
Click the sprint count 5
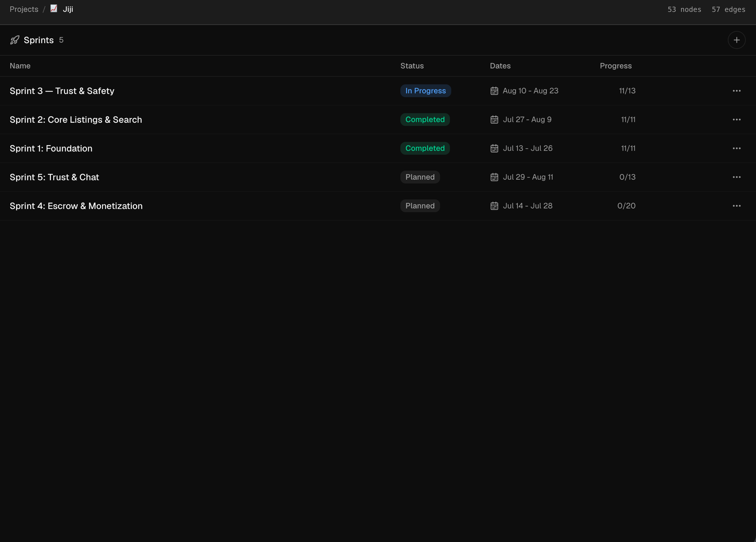coord(61,40)
